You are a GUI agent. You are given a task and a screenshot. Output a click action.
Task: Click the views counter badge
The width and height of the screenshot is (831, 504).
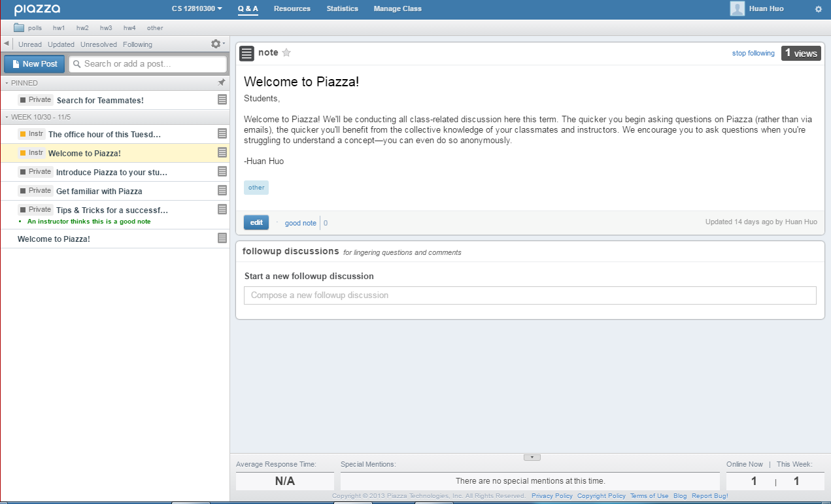point(801,53)
